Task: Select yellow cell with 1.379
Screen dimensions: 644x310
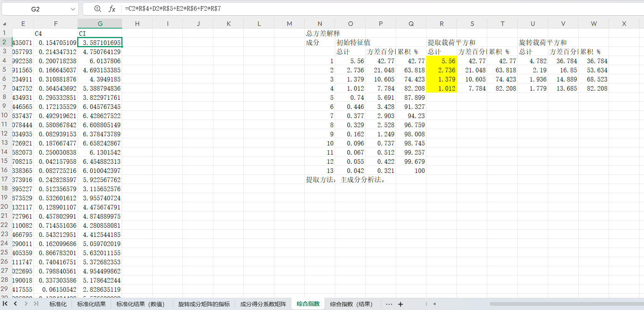Action: coord(442,79)
